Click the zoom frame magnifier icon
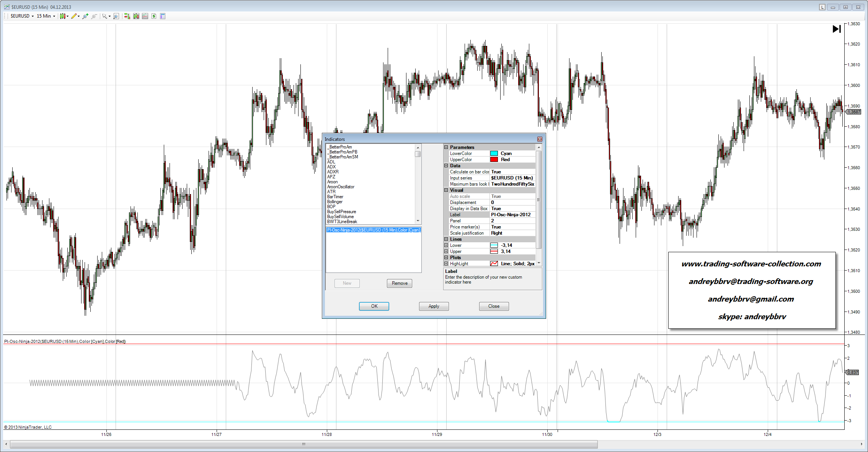868x452 pixels. pos(116,16)
